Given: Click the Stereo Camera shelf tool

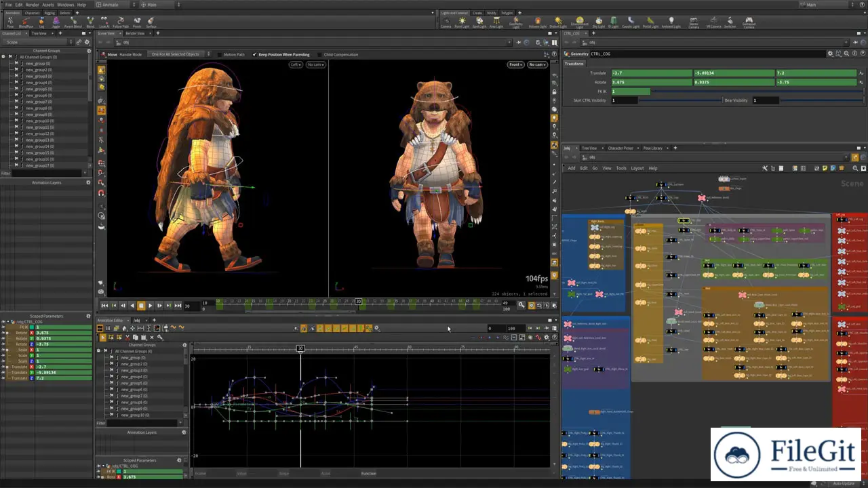Looking at the screenshot, I should point(694,22).
